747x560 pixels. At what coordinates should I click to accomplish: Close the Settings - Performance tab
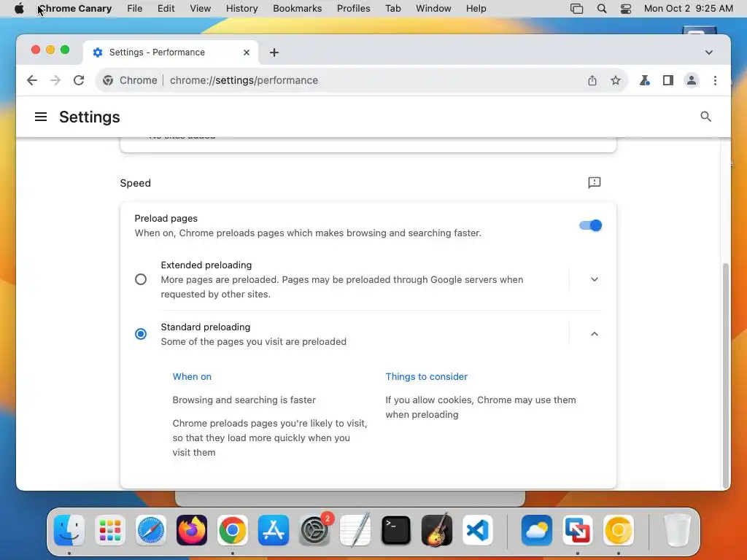click(x=247, y=52)
